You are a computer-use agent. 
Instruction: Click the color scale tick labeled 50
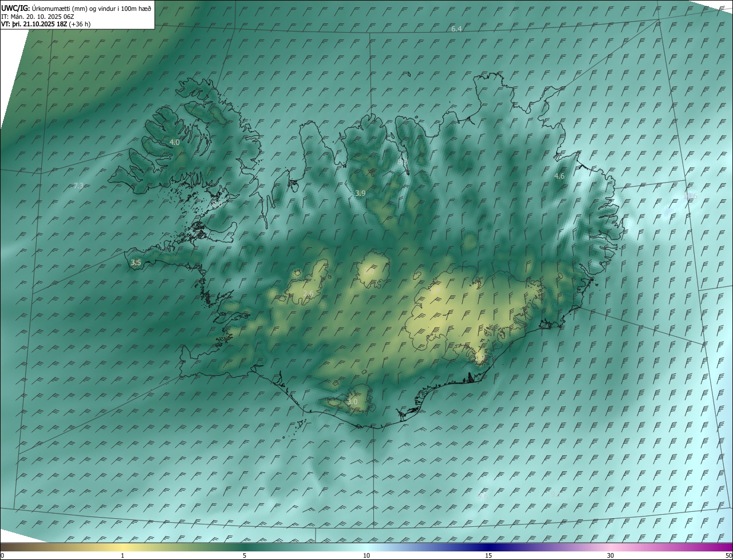728,556
